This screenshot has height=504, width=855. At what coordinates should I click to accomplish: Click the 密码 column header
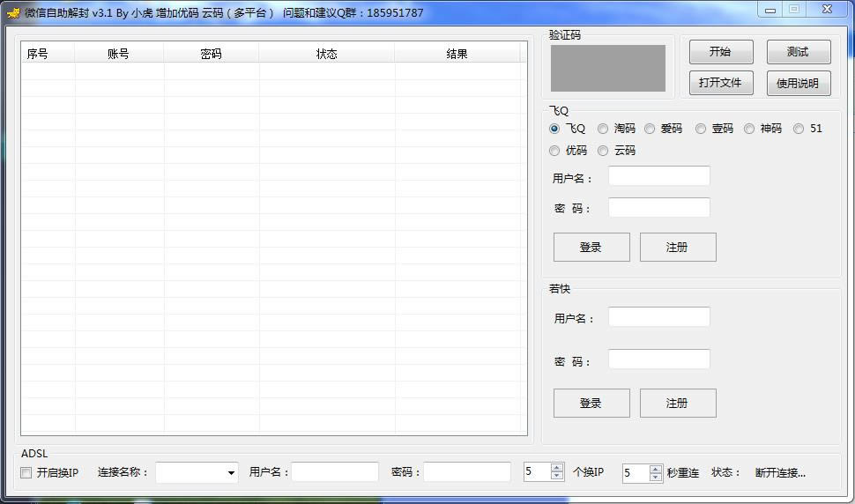(x=211, y=54)
